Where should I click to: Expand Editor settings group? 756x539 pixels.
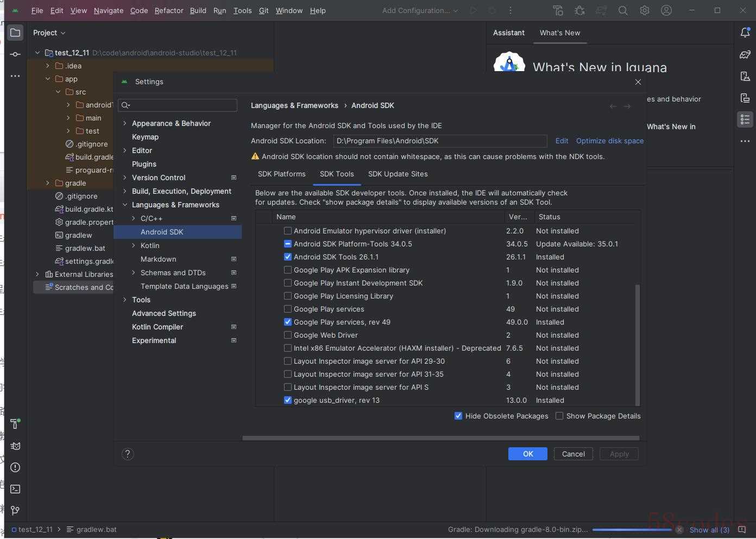pos(125,150)
